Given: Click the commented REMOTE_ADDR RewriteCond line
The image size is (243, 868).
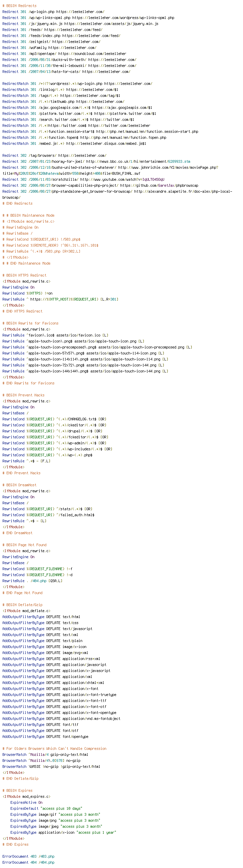Looking at the screenshot, I should click(x=50, y=246).
